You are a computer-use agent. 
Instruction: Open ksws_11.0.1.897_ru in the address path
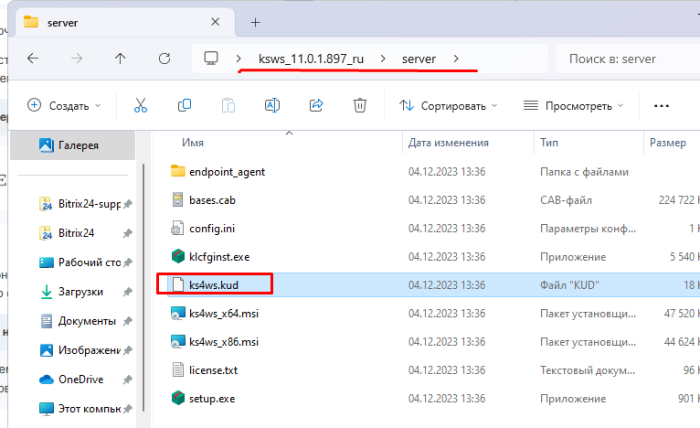tap(311, 58)
